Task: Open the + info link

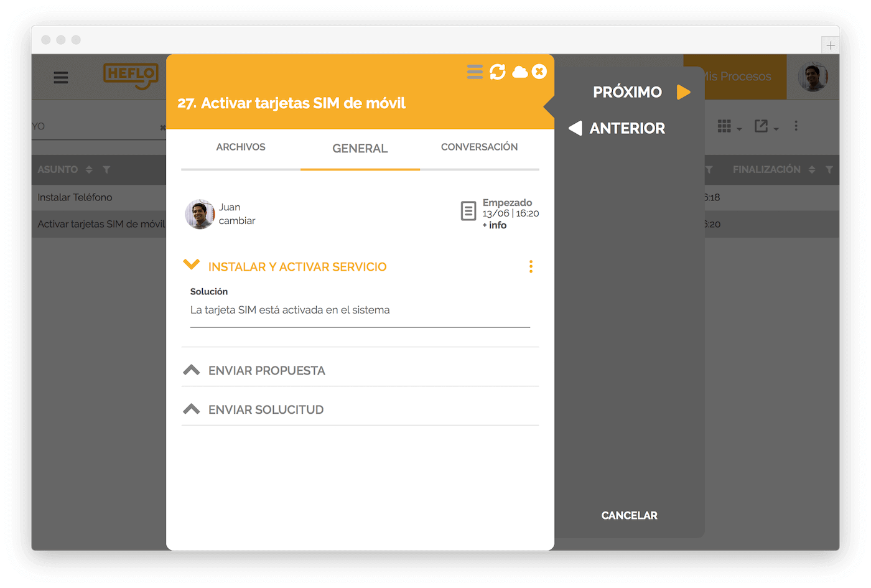Action: [495, 225]
